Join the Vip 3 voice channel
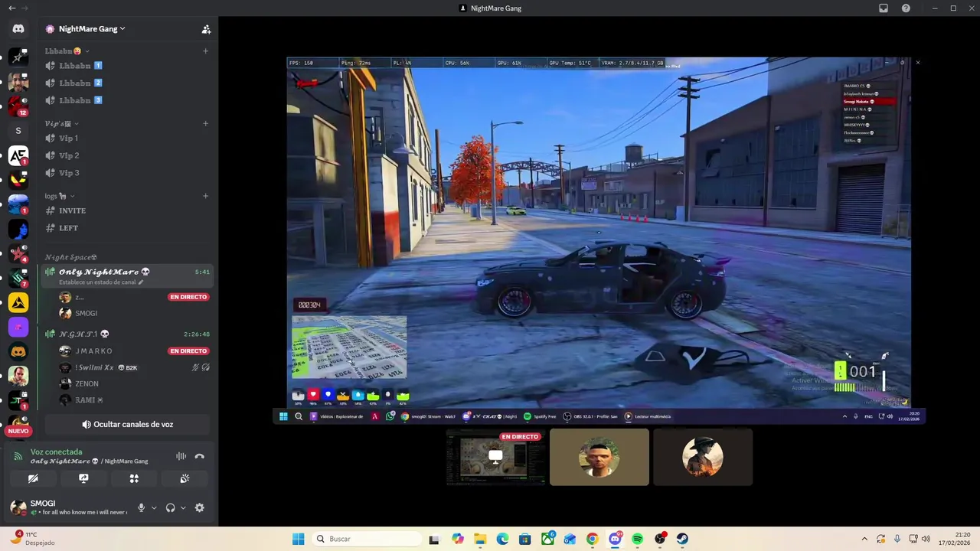Viewport: 980px width, 551px height. click(x=126, y=173)
